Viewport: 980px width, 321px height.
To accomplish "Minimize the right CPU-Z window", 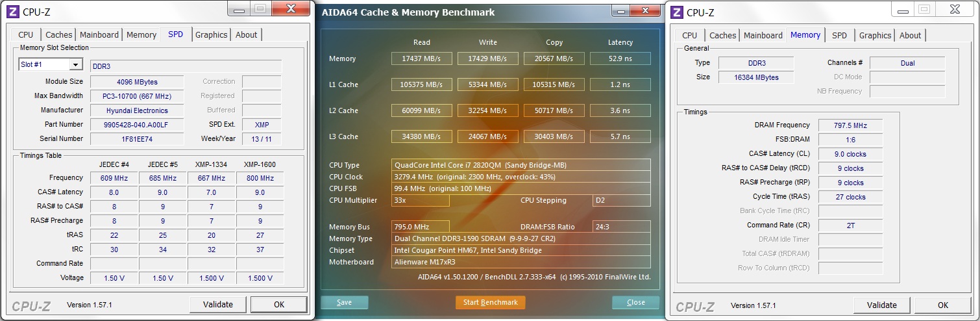I will (x=904, y=8).
